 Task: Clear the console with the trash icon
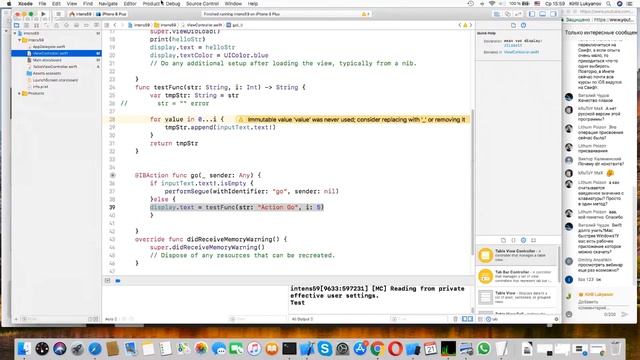(x=456, y=319)
